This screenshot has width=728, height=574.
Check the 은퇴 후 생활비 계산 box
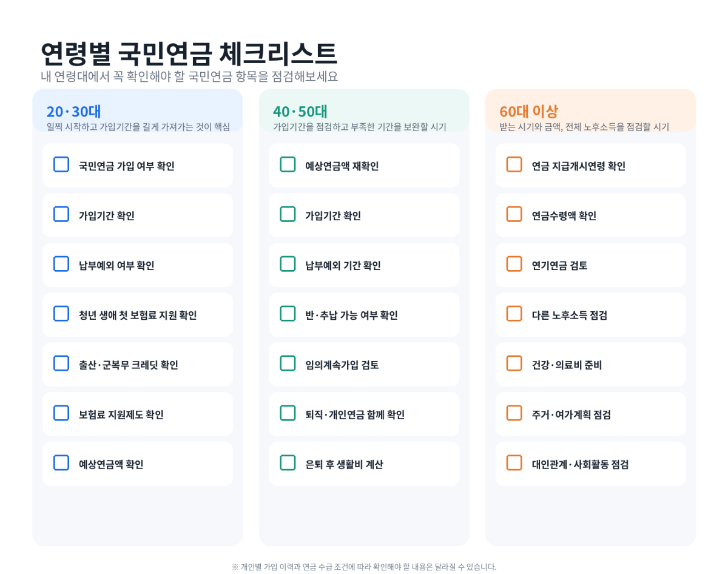288,463
